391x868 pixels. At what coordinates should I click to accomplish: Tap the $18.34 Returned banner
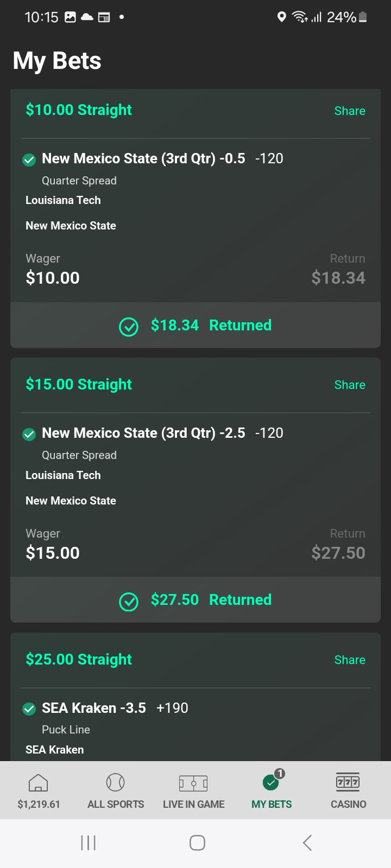coord(195,325)
